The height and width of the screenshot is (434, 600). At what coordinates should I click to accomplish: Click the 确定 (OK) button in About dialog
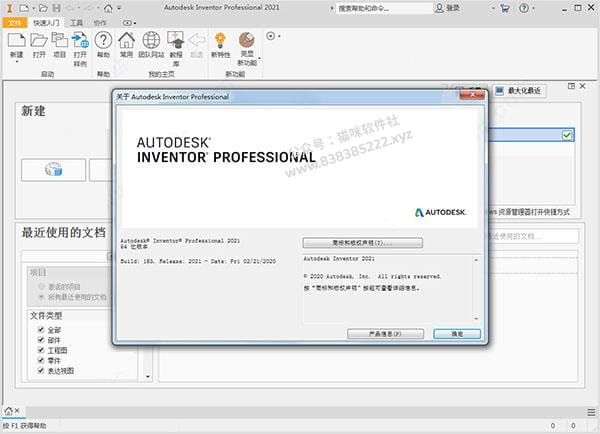click(x=457, y=334)
